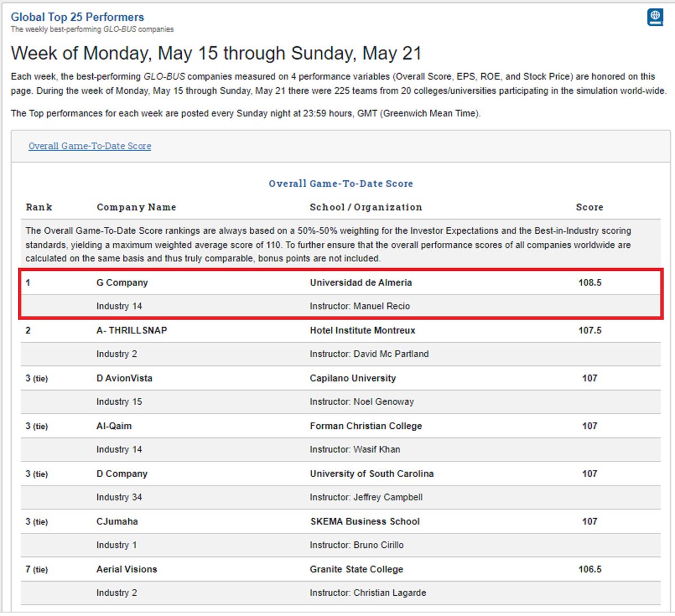Click Industry 34 under D Company
The width and height of the screenshot is (675, 616).
pyautogui.click(x=119, y=497)
